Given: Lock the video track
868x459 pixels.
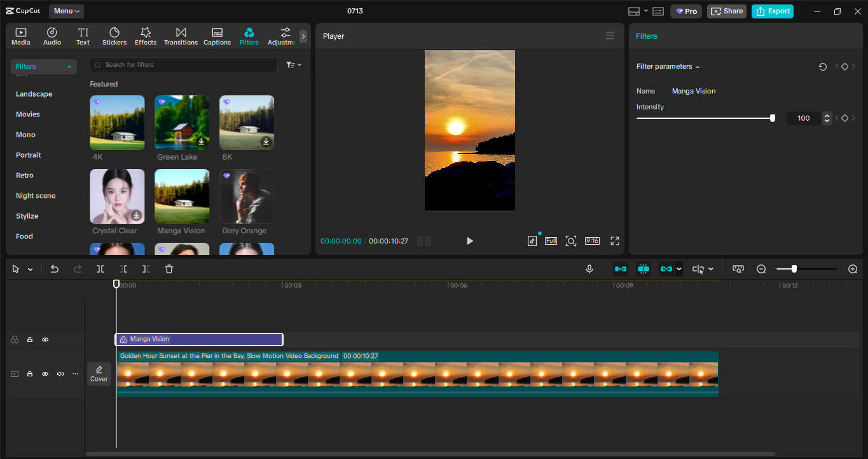Looking at the screenshot, I should [x=30, y=374].
